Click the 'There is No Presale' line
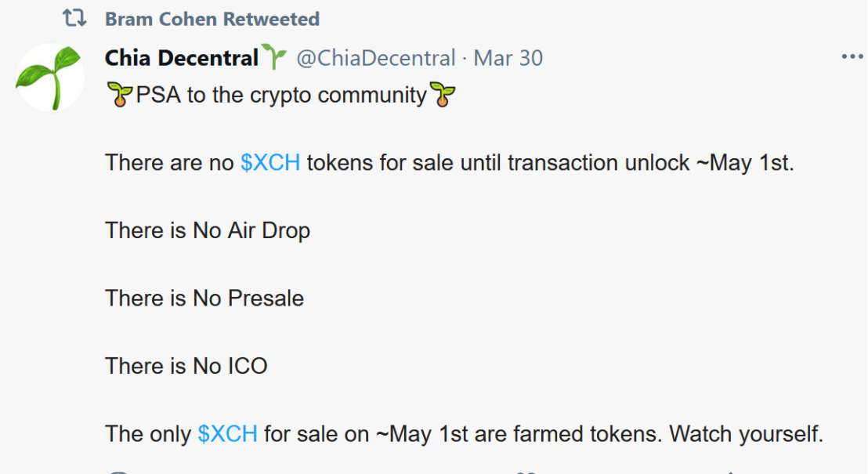The width and height of the screenshot is (868, 474). [x=204, y=299]
